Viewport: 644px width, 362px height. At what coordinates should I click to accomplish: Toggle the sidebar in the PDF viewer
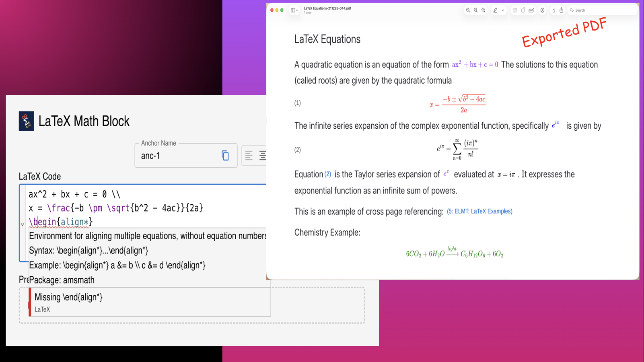[293, 10]
